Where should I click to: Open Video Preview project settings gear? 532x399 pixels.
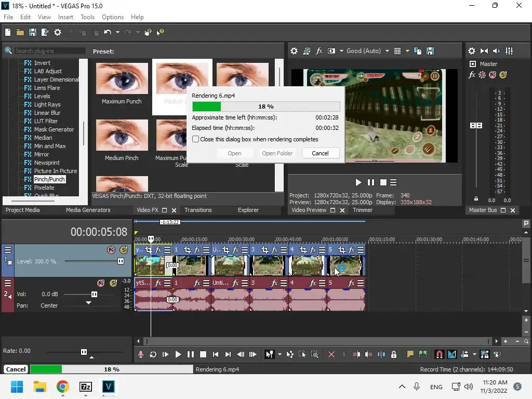point(294,51)
